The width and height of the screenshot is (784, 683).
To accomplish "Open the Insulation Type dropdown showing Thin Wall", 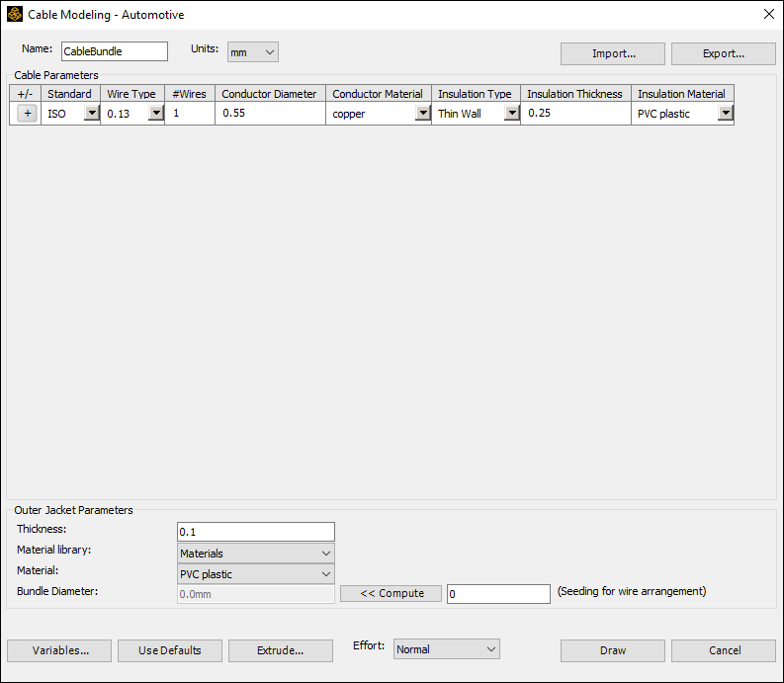I will (x=512, y=113).
